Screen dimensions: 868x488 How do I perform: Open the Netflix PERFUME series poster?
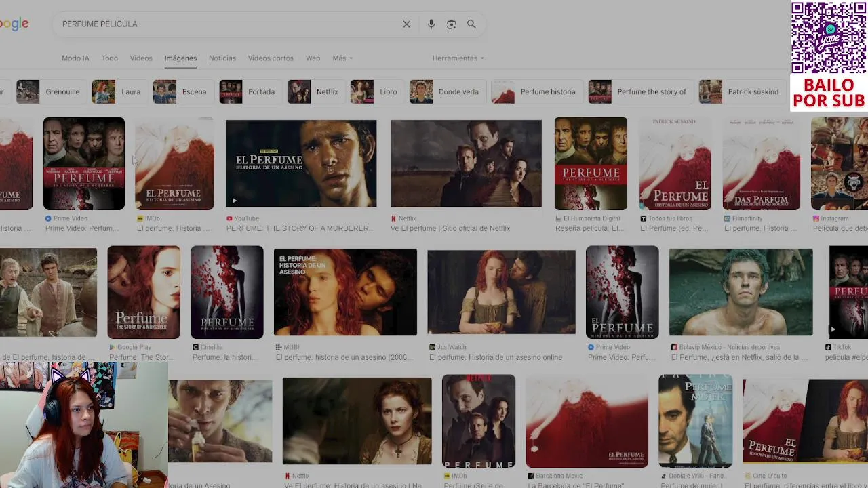[479, 421]
